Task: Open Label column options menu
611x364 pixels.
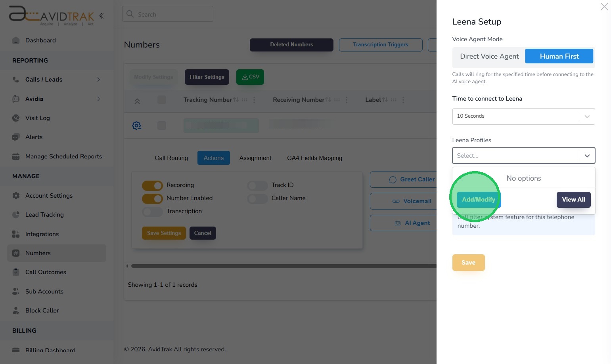Action: click(x=403, y=100)
